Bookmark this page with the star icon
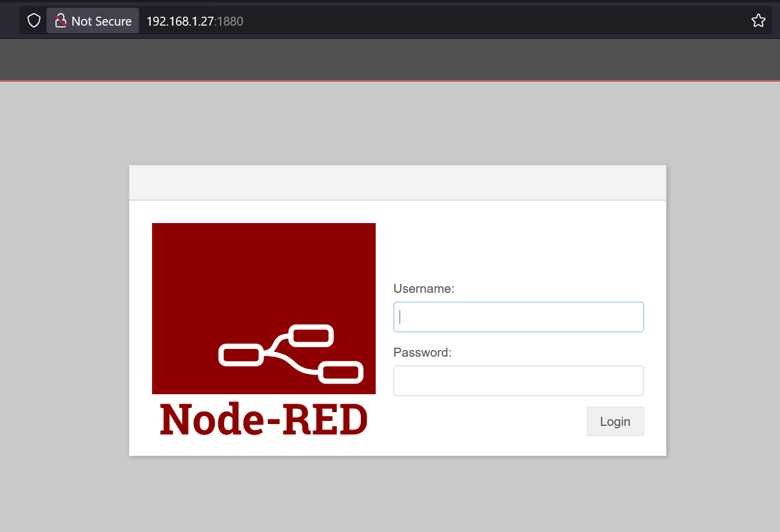Screen dimensions: 780x532 point(758,21)
